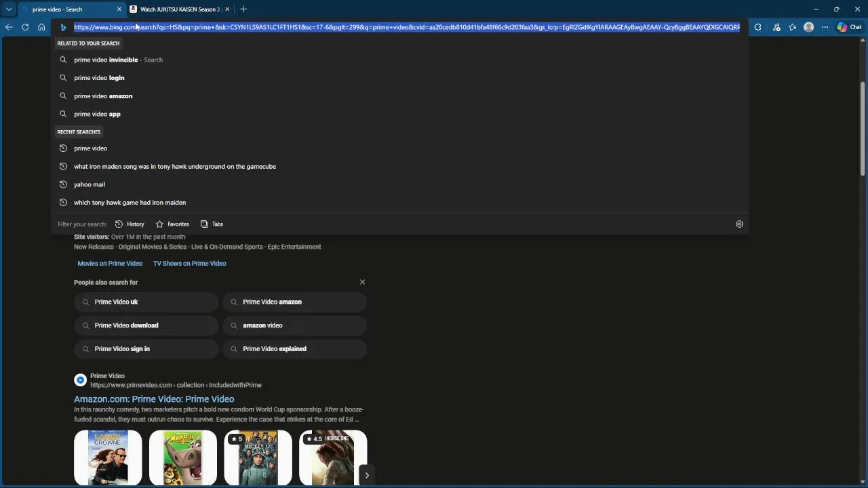The width and height of the screenshot is (868, 488).
Task: Choose suggestion 'prime video invincible'
Action: [x=400, y=60]
